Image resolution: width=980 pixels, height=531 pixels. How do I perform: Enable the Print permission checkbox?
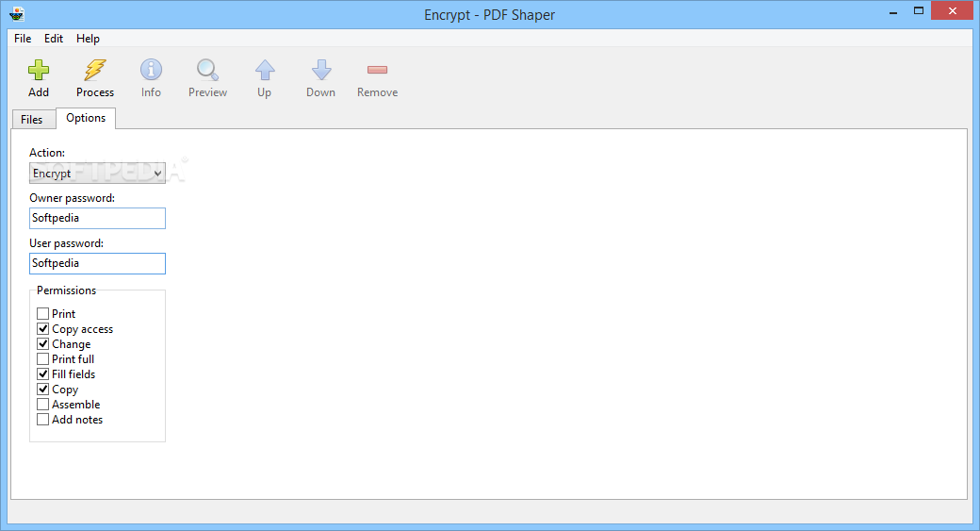42,313
